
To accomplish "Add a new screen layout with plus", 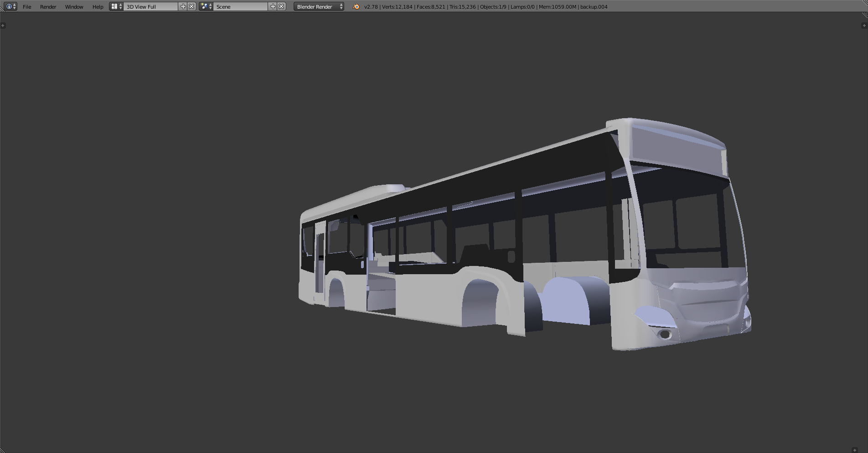I will click(183, 6).
